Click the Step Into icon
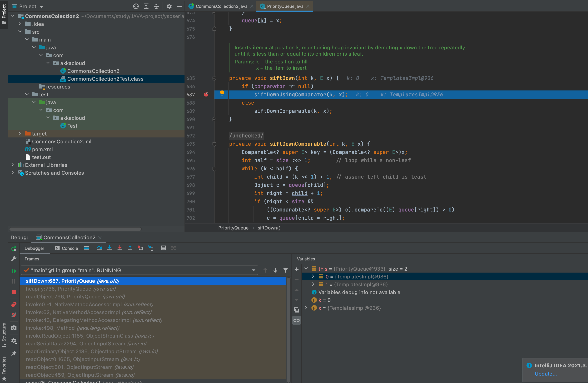The width and height of the screenshot is (588, 383). click(110, 248)
